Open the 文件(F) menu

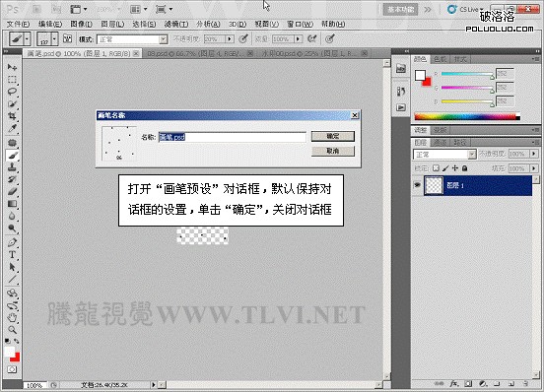point(18,24)
